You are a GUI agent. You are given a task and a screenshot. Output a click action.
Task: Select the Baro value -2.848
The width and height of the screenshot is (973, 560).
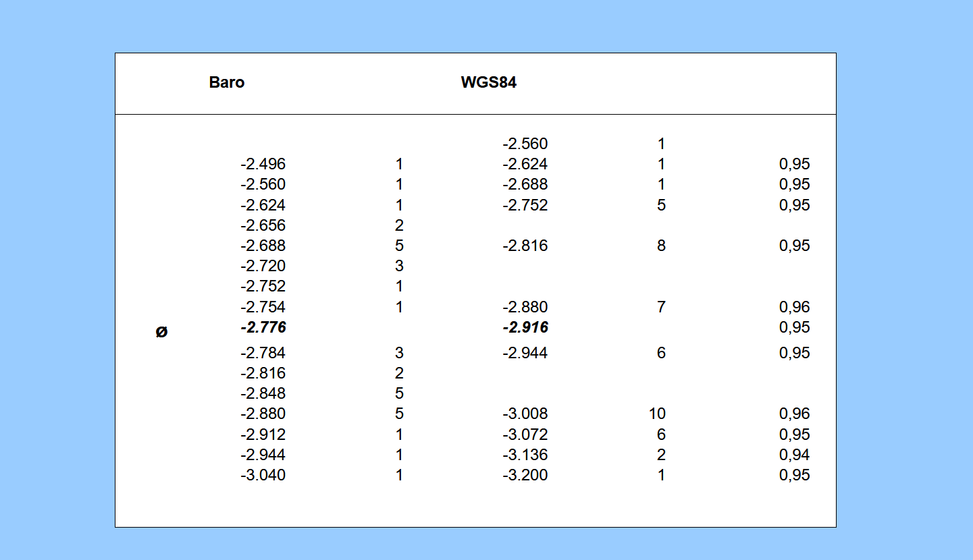263,393
